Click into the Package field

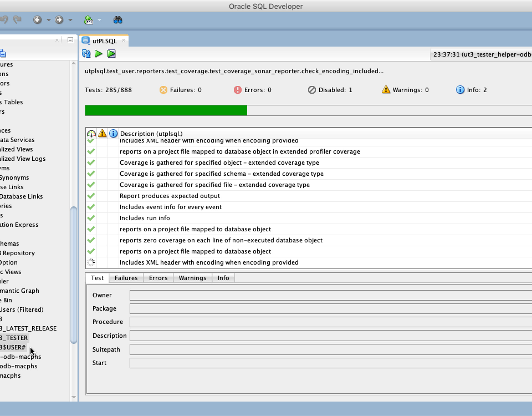(x=331, y=309)
